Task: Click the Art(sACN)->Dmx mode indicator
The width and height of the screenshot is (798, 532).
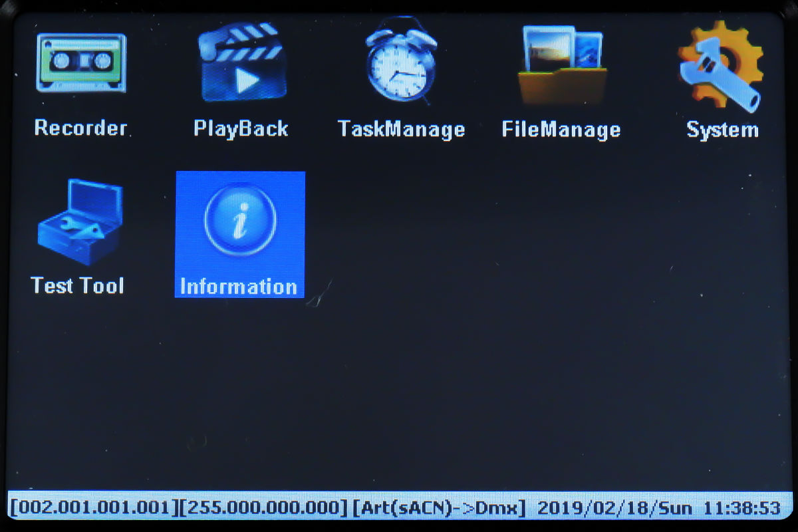Action: click(x=440, y=508)
